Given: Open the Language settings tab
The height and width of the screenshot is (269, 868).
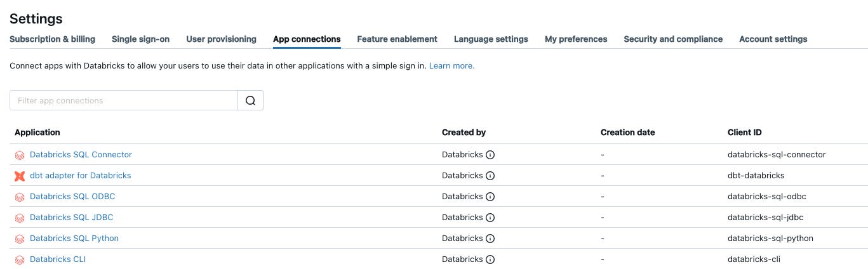Looking at the screenshot, I should pyautogui.click(x=491, y=39).
